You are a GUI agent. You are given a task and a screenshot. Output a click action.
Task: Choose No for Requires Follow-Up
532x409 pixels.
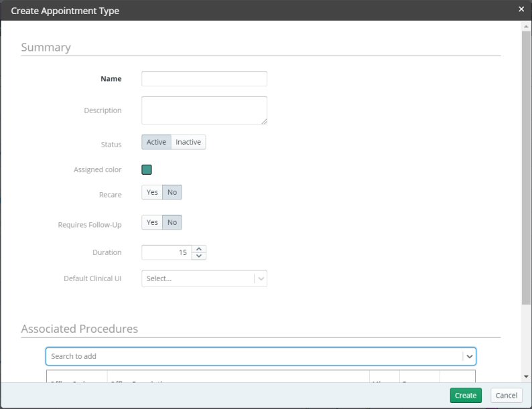(172, 222)
